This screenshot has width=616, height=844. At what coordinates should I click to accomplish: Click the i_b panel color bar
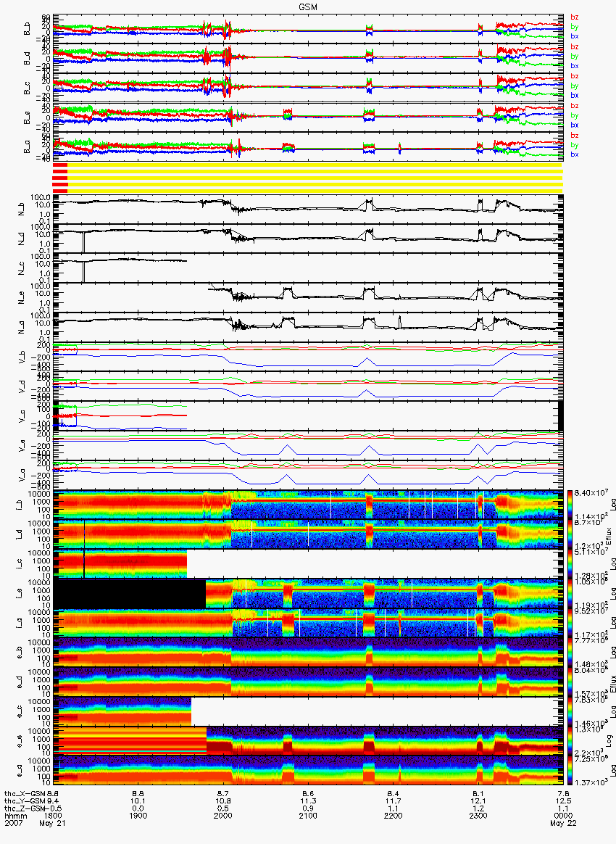point(570,505)
